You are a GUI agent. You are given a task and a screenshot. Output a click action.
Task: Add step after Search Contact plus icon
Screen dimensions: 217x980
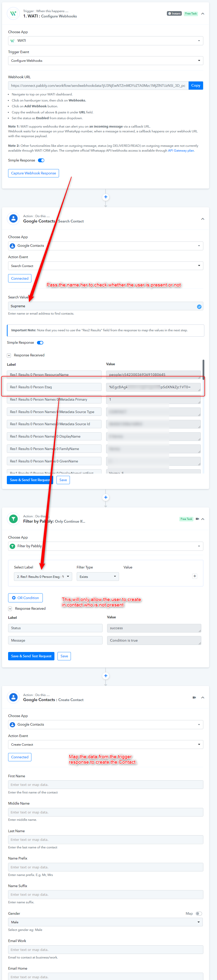(x=105, y=497)
